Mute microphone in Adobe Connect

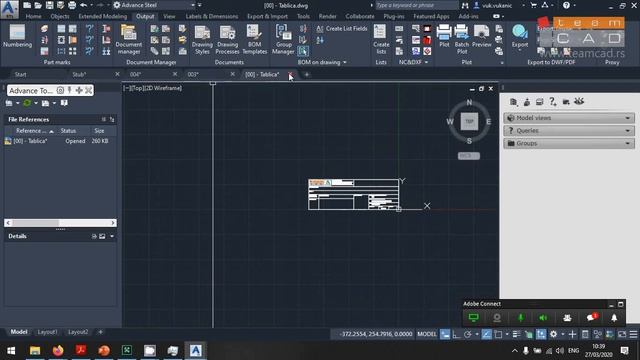[x=520, y=318]
